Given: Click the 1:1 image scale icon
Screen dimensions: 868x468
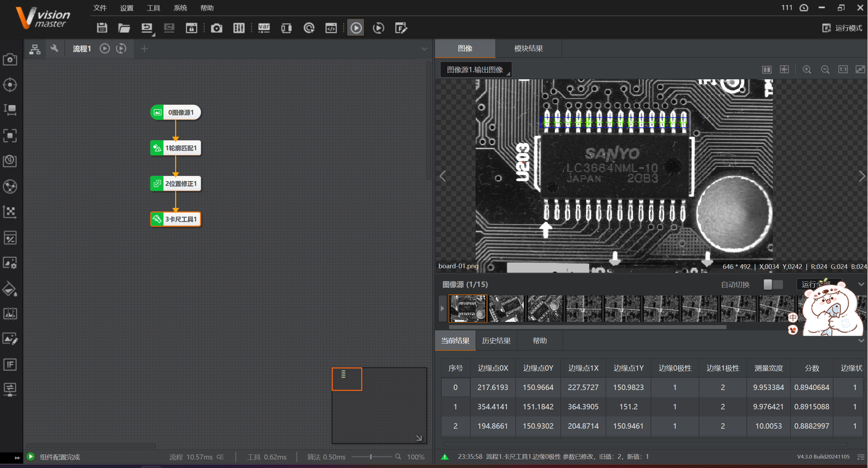Looking at the screenshot, I should 843,70.
